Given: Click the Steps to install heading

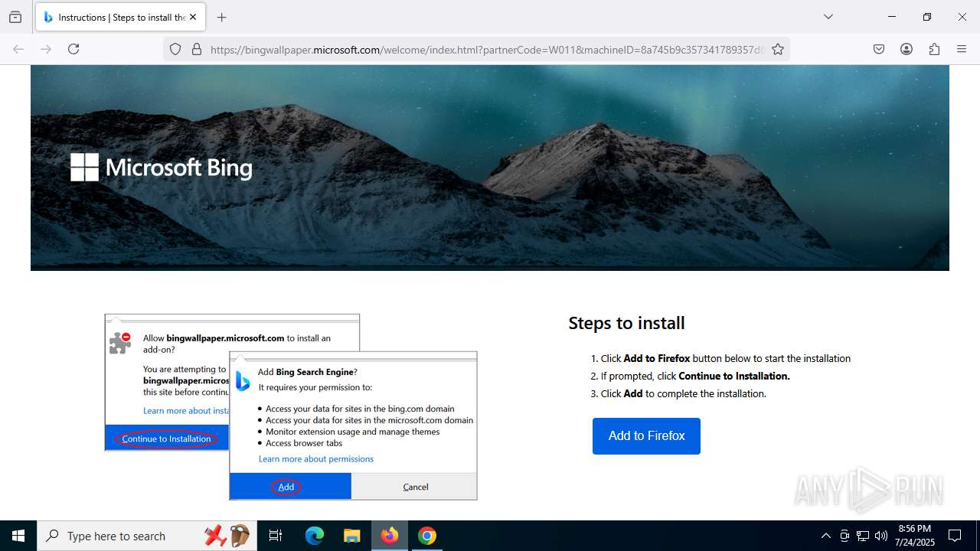Looking at the screenshot, I should pyautogui.click(x=626, y=323).
